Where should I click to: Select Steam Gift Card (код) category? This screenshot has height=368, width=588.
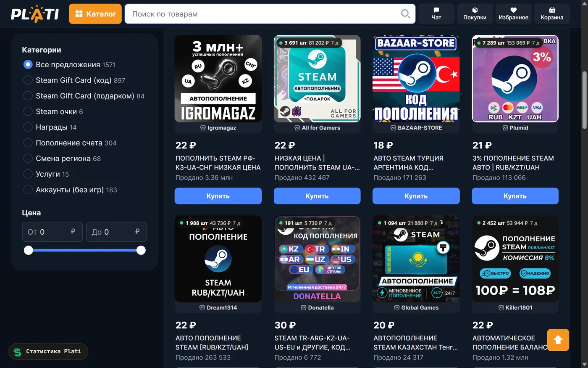point(28,80)
